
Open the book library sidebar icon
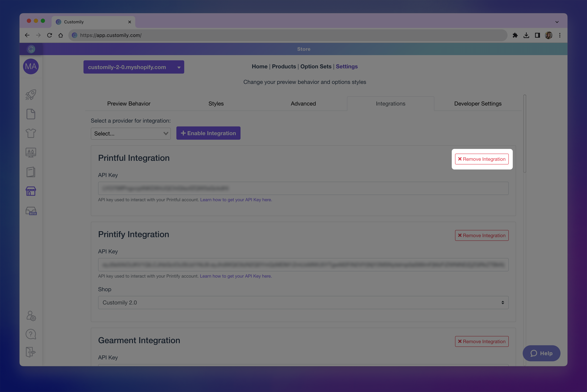[31, 172]
